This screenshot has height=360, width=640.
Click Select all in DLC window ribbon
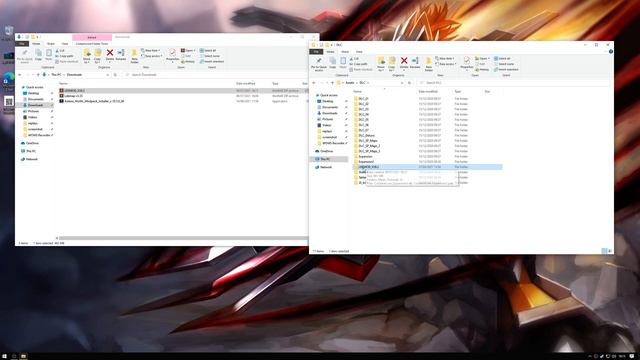click(502, 59)
